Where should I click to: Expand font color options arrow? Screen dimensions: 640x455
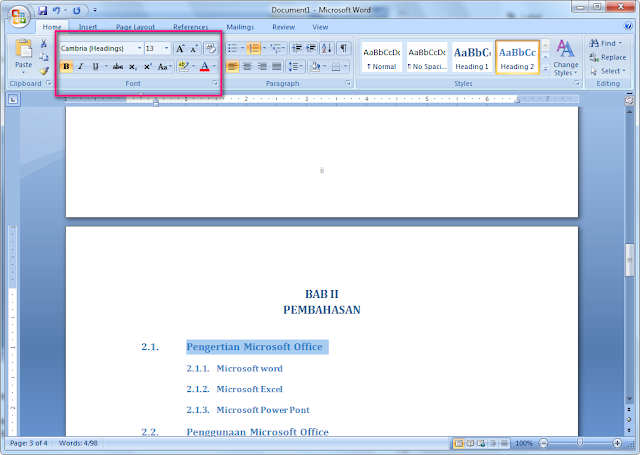pos(214,67)
